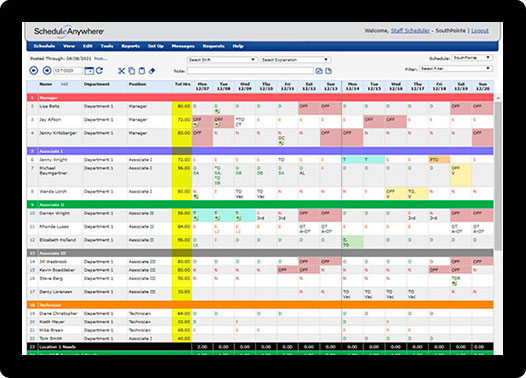
Task: Select the red Manager group row
Action: 260,98
